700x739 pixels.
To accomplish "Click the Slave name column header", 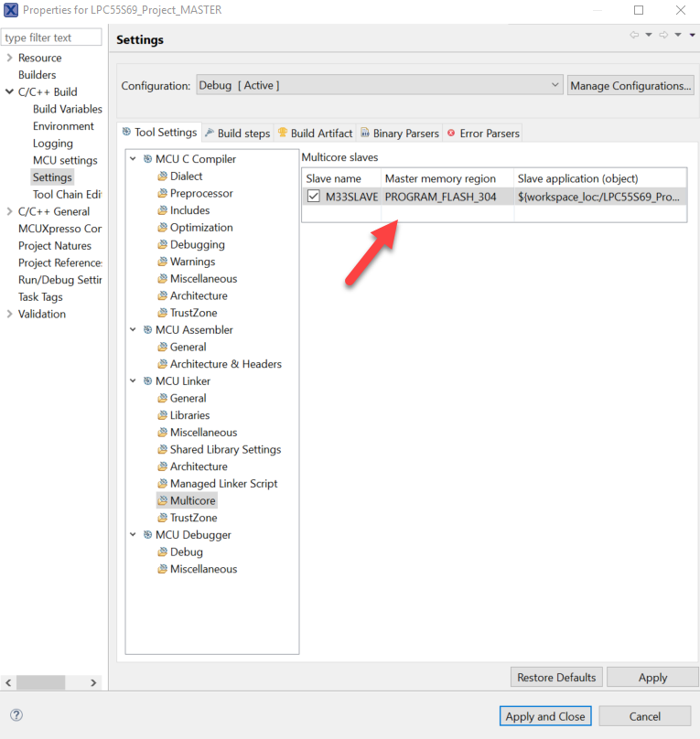I will 341,178.
